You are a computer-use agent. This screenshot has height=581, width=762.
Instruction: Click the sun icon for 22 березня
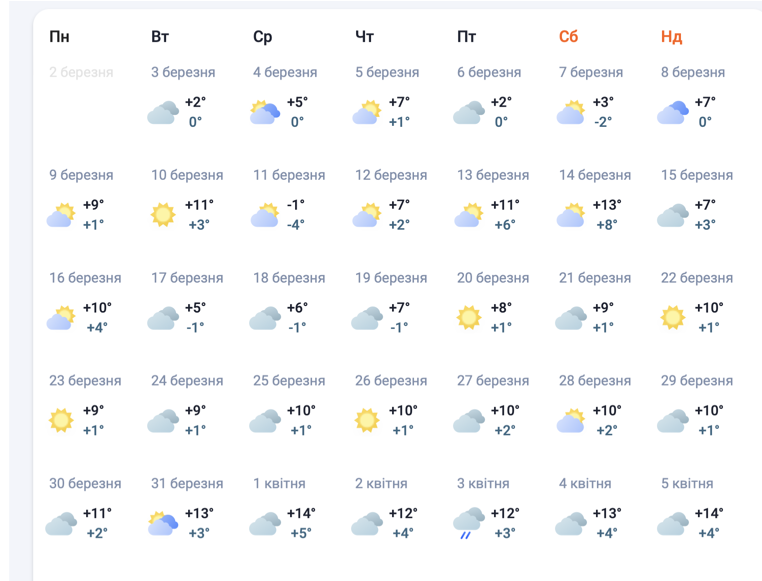tap(673, 318)
